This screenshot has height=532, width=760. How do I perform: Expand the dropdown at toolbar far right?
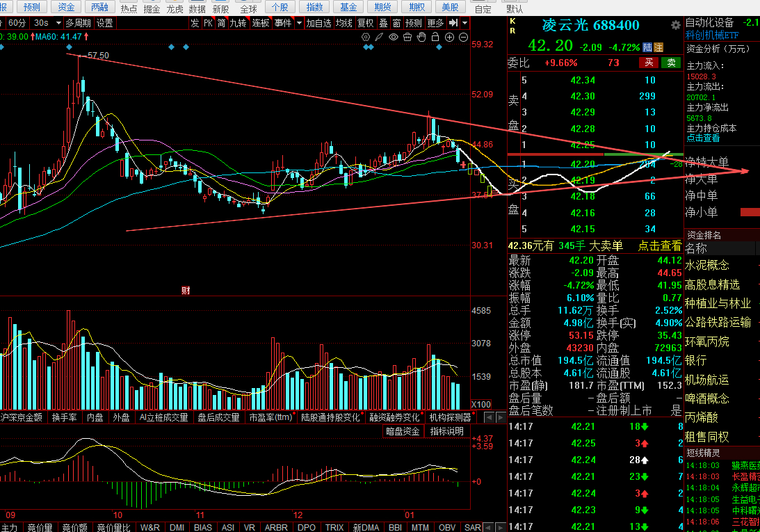tap(464, 23)
